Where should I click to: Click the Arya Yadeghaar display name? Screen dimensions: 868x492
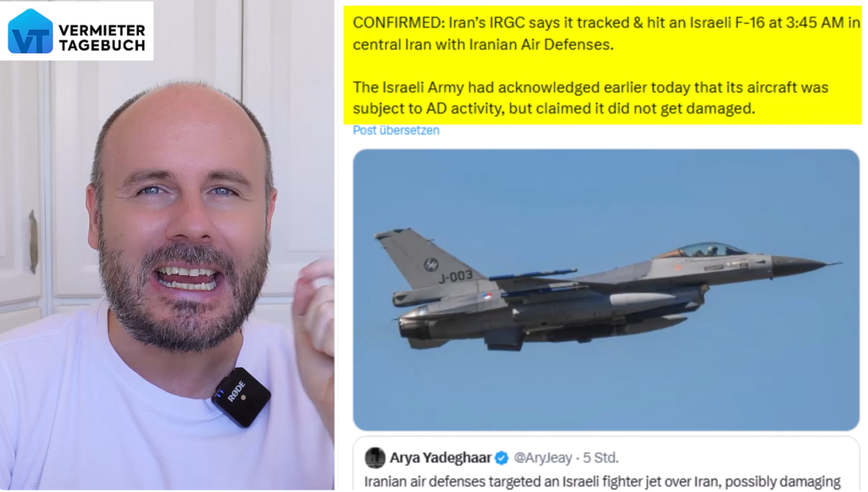pos(441,458)
